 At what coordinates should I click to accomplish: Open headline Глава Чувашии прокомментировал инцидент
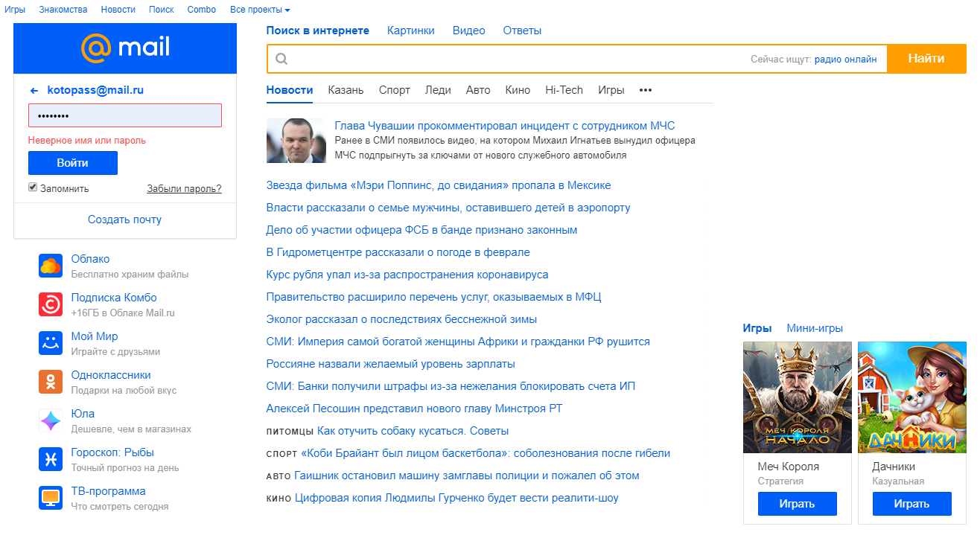(505, 126)
